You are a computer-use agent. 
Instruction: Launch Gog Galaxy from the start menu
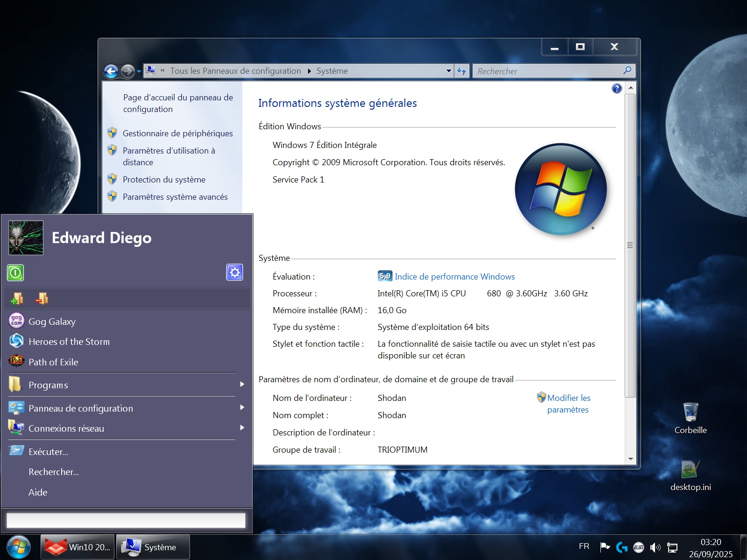coord(51,321)
